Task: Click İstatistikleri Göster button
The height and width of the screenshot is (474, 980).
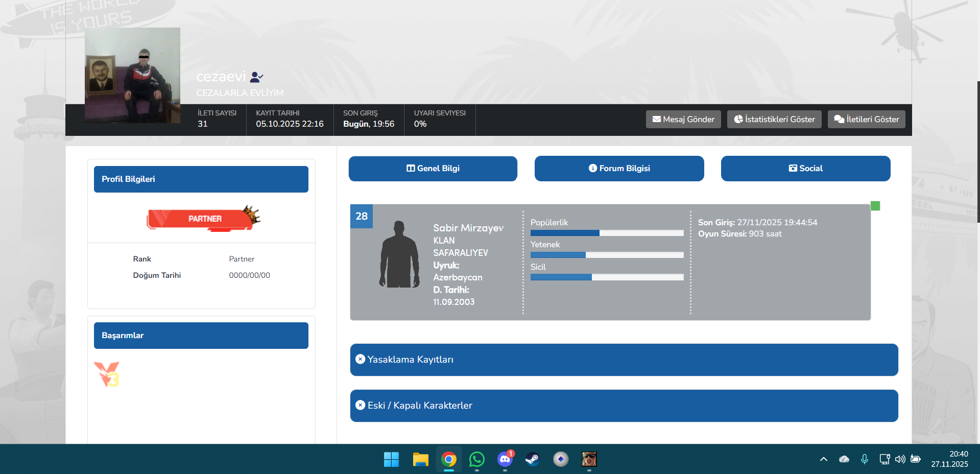Action: (774, 120)
